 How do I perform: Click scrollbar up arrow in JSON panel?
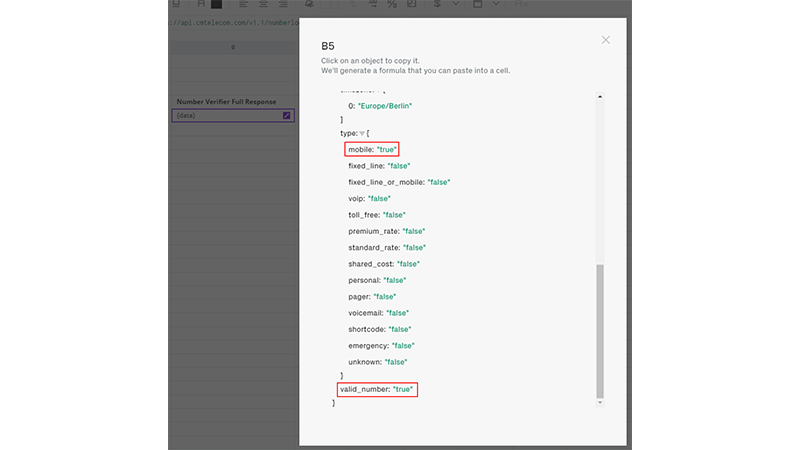[x=600, y=97]
